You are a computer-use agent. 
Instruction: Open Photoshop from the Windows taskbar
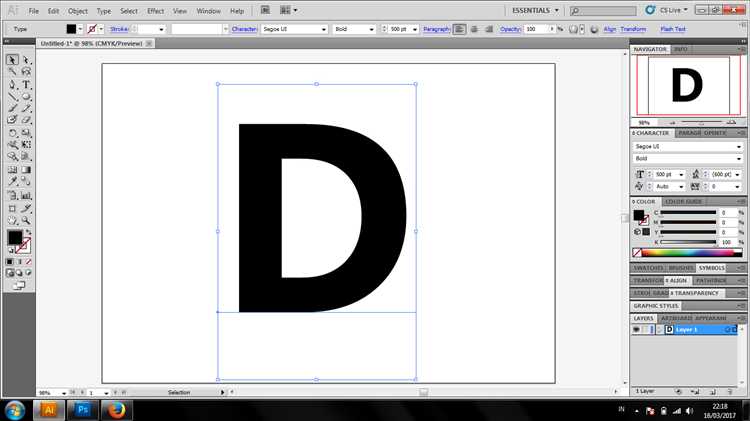(83, 410)
